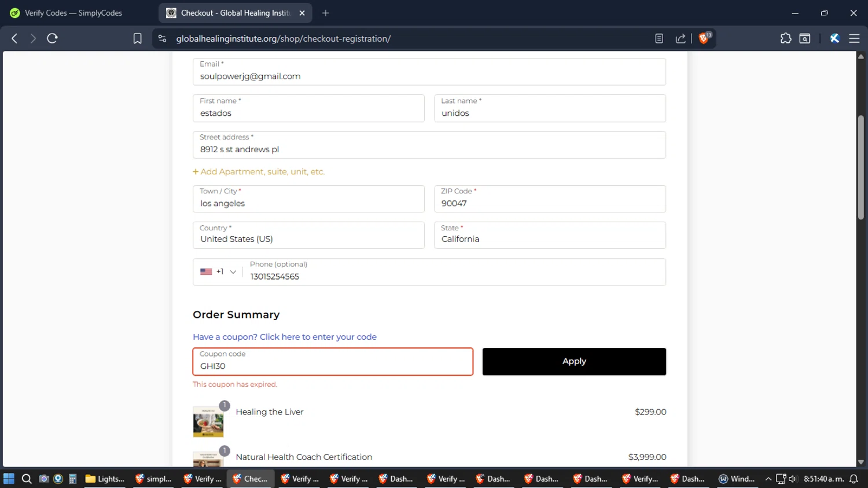Viewport: 868px width, 488px height.
Task: Click the Coupon code input
Action: [x=333, y=362]
